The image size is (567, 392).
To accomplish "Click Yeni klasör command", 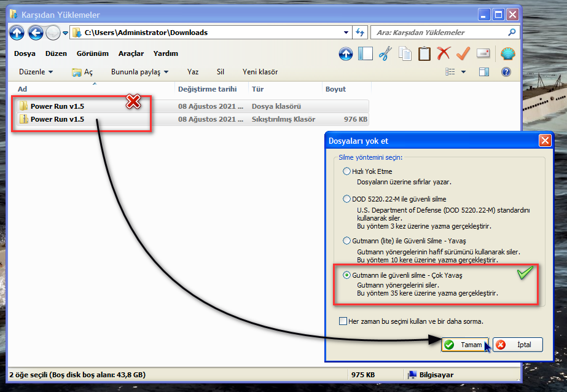I will pos(260,72).
